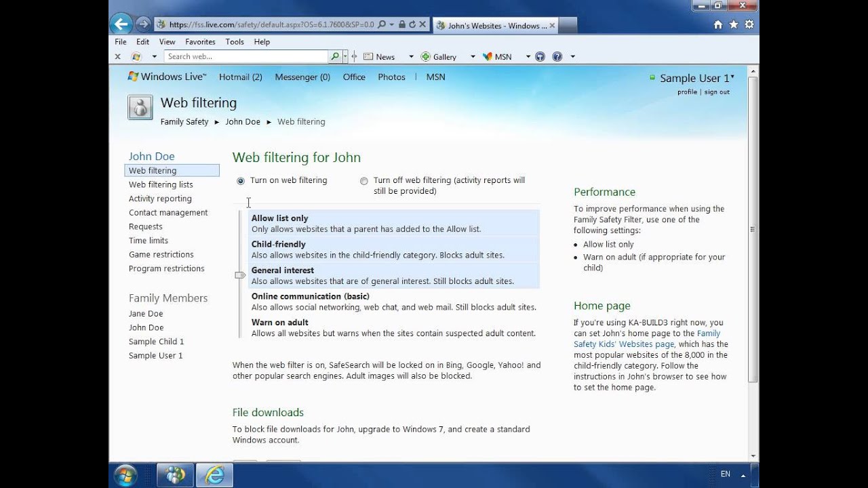The width and height of the screenshot is (868, 488).
Task: Open MSN butterfly toolbar button
Action: [497, 57]
